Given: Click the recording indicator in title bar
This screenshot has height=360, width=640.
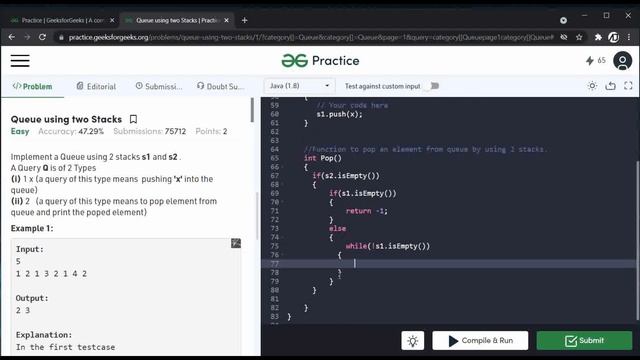Looking at the screenshot, I should [563, 20].
